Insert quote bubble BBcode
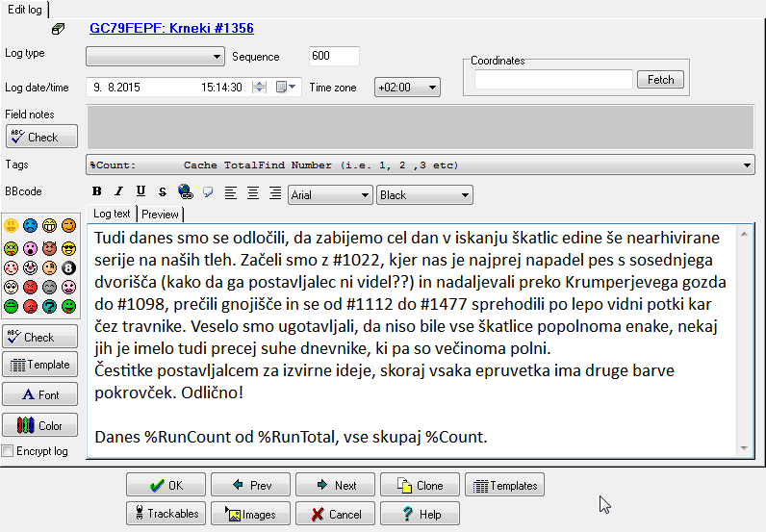Screen dimensions: 766x532 [x=208, y=191]
